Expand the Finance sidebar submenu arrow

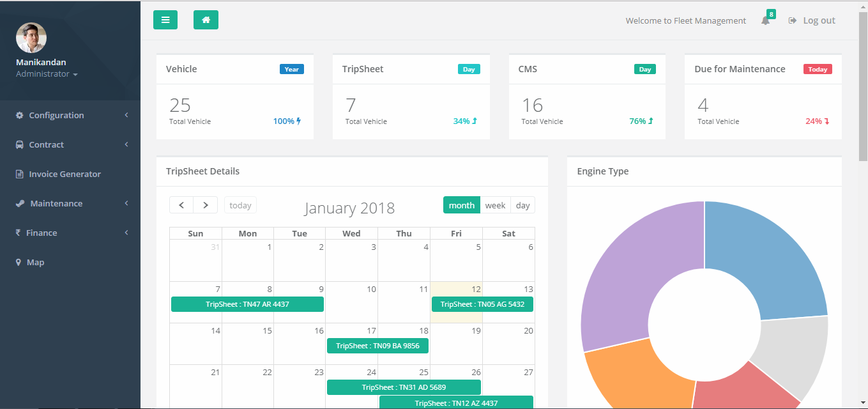coord(126,233)
